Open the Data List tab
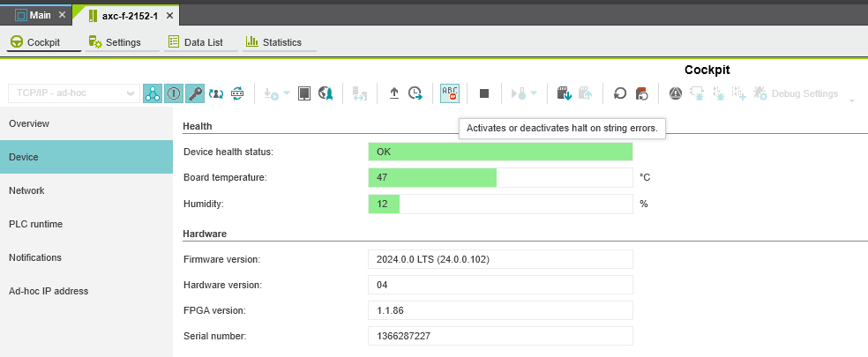This screenshot has height=357, width=868. 201,42
